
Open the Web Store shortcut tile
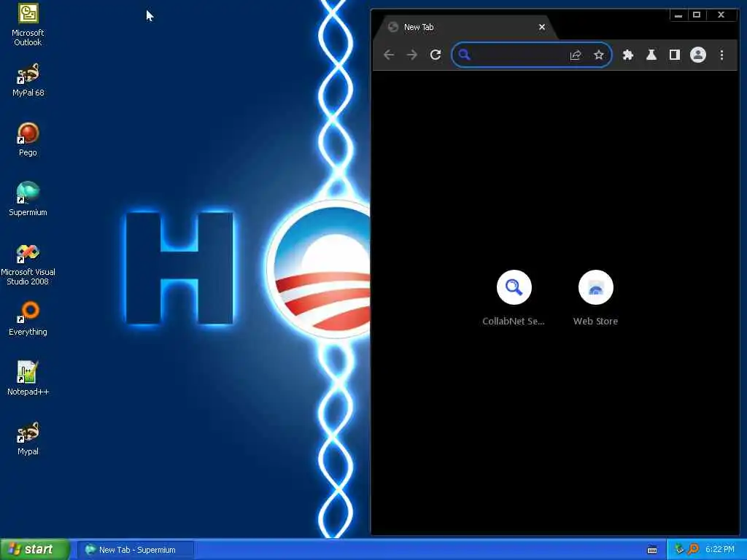pyautogui.click(x=595, y=298)
